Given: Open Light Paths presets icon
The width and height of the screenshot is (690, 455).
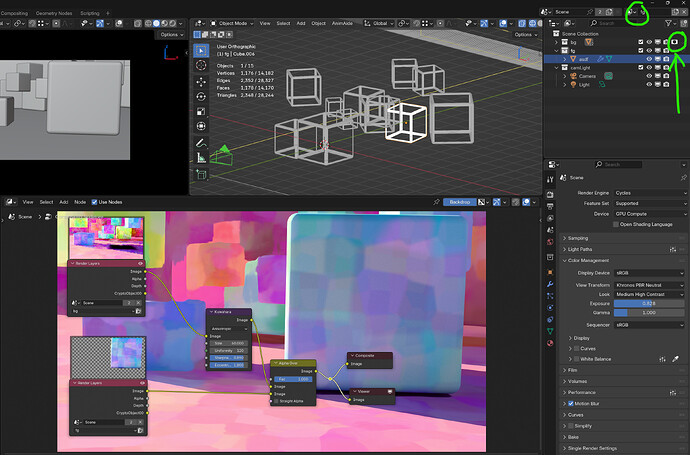Looking at the screenshot, I should (673, 250).
